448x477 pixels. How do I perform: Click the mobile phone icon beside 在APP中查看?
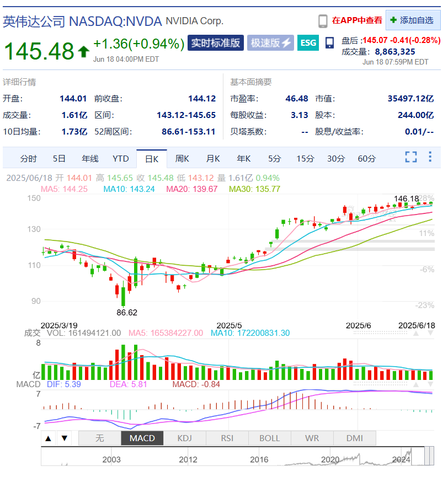pyautogui.click(x=323, y=21)
